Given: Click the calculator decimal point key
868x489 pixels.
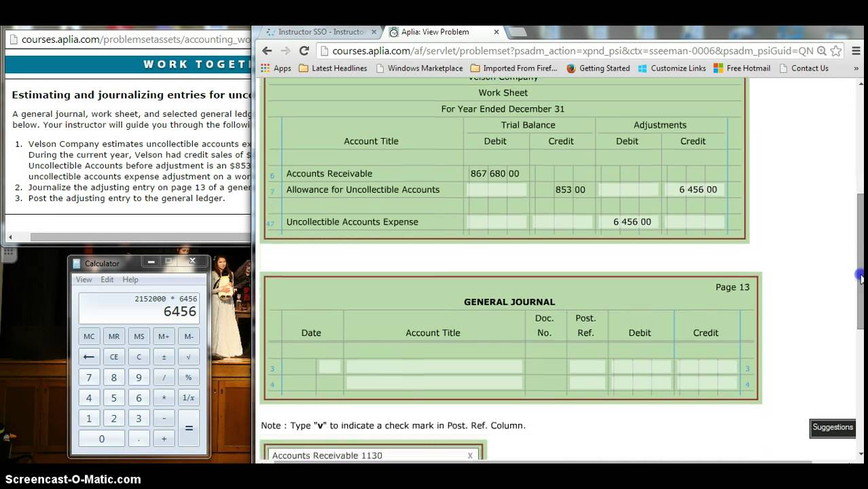Looking at the screenshot, I should click(139, 439).
